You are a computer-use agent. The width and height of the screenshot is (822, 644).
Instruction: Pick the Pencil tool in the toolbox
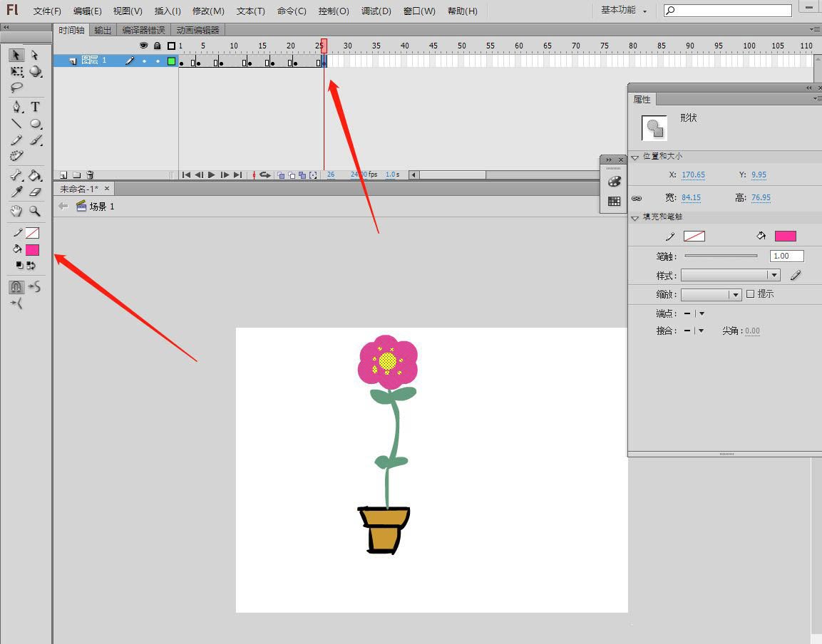point(16,140)
